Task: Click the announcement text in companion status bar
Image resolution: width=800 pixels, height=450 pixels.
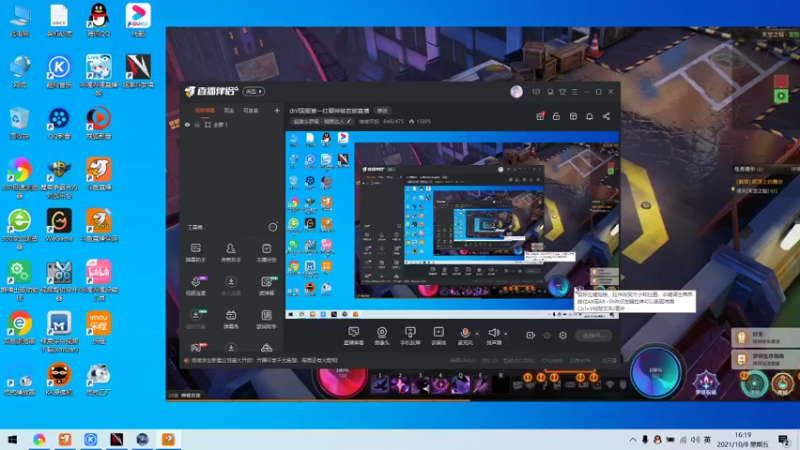Action: click(x=264, y=360)
